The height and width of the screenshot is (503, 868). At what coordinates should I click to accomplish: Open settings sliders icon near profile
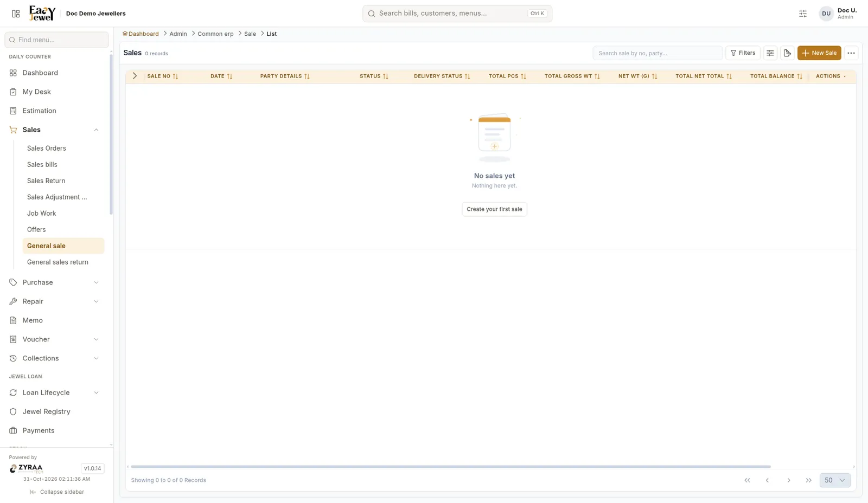click(803, 14)
